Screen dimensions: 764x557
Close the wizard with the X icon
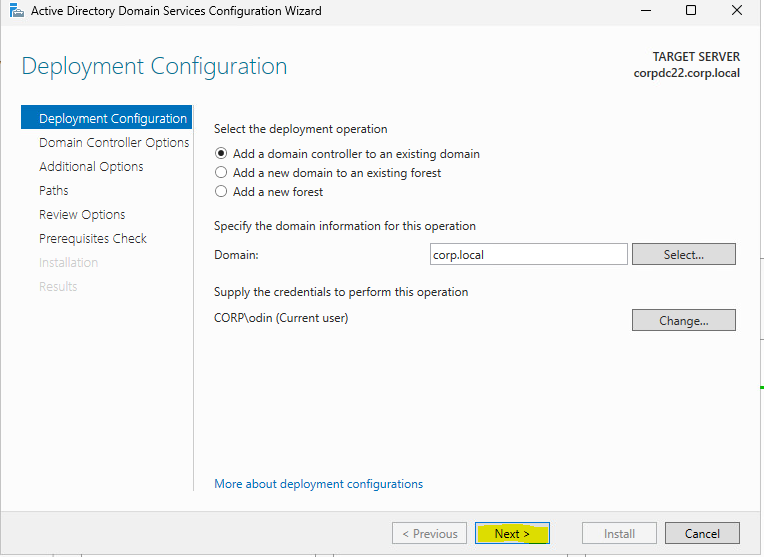pos(738,11)
